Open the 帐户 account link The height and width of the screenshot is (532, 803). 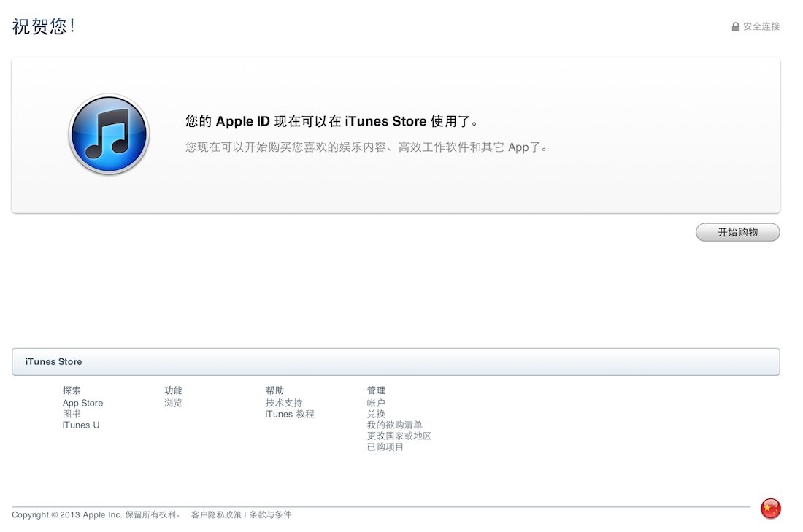coord(376,403)
